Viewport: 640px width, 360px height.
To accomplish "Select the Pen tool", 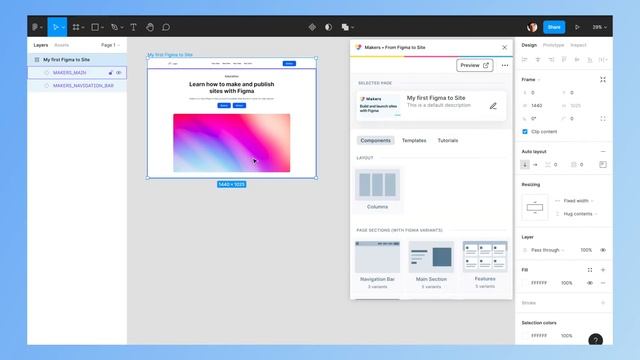I will [114, 27].
